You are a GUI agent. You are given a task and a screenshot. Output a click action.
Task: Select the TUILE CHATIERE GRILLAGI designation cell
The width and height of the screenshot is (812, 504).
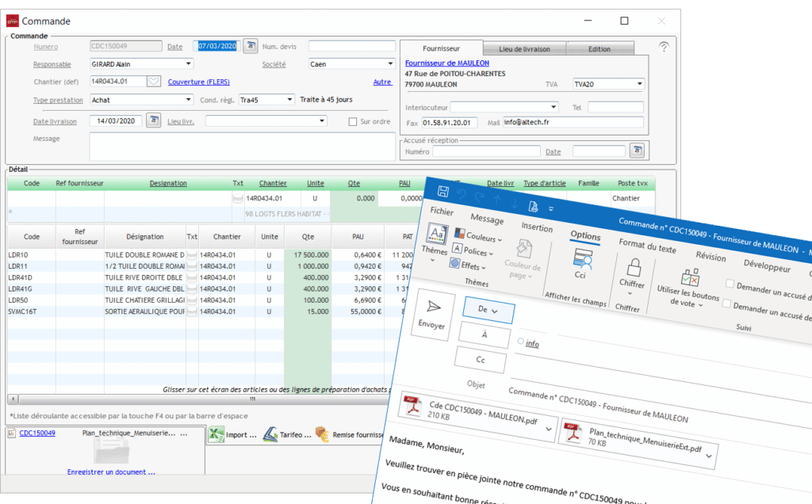pos(144,300)
